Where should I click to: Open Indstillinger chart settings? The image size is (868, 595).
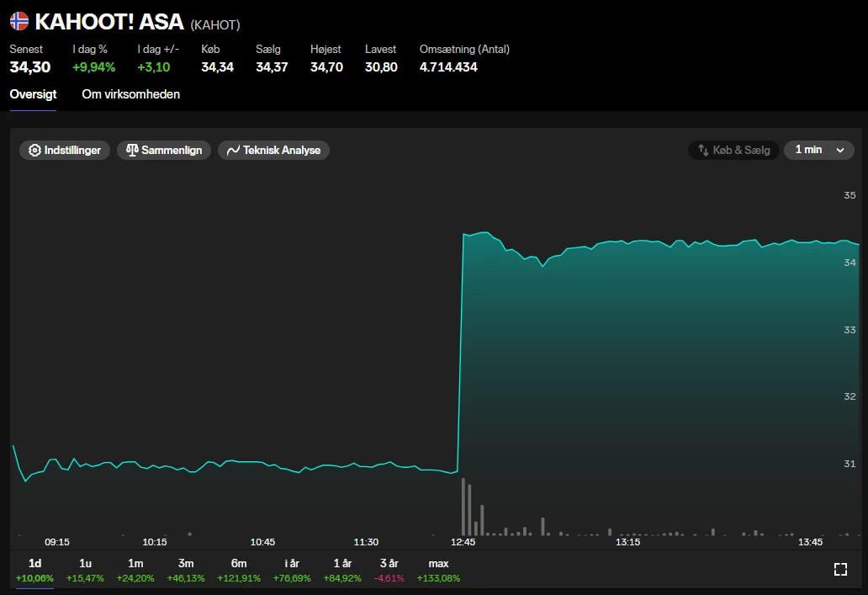(x=65, y=150)
